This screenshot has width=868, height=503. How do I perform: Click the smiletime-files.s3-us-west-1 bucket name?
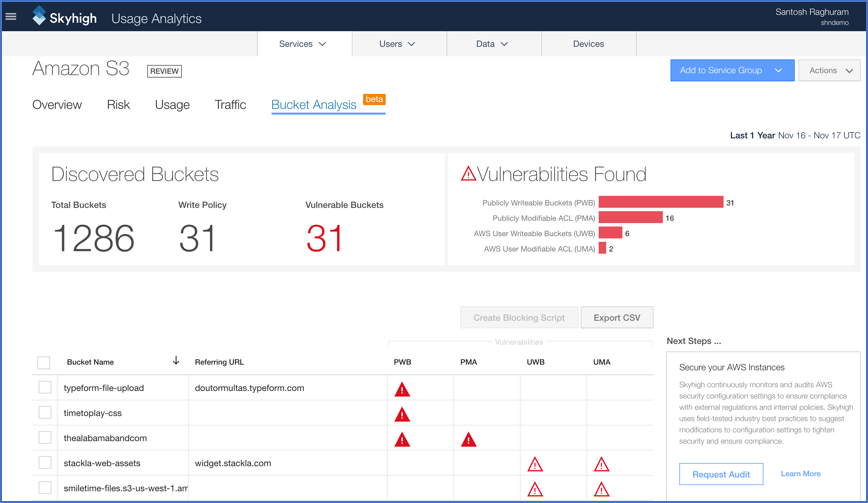click(x=126, y=488)
